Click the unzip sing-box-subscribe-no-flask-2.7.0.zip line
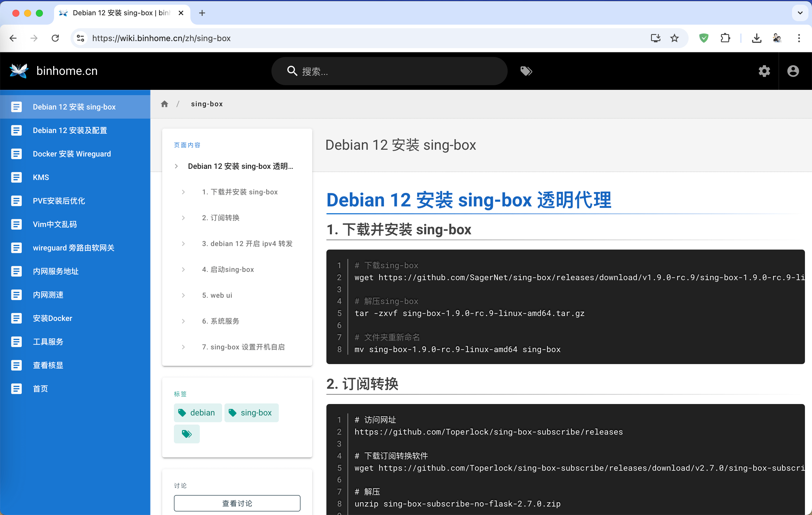The image size is (812, 515). [457, 504]
